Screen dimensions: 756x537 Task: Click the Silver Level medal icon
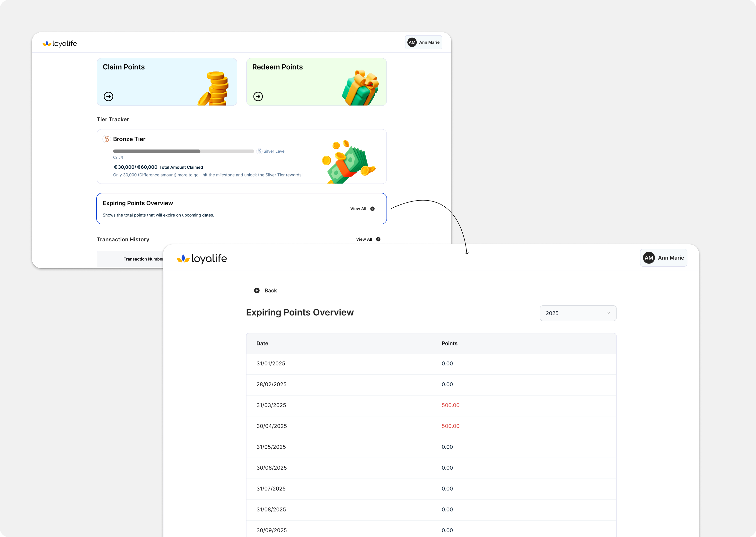point(259,151)
